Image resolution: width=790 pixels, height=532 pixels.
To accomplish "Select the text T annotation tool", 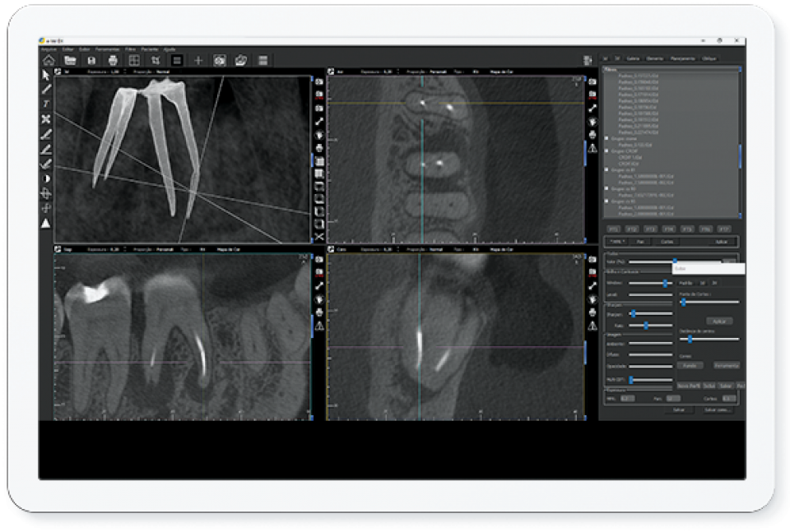I will 46,104.
